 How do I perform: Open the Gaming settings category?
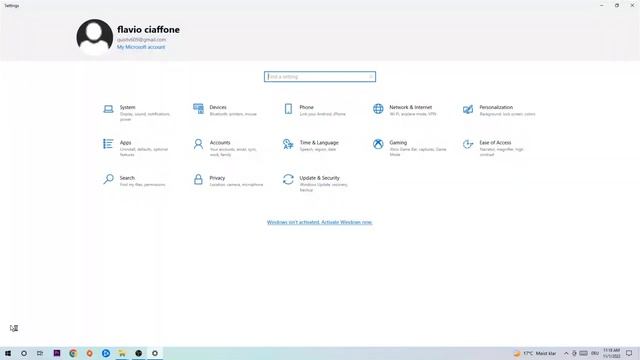(x=409, y=148)
